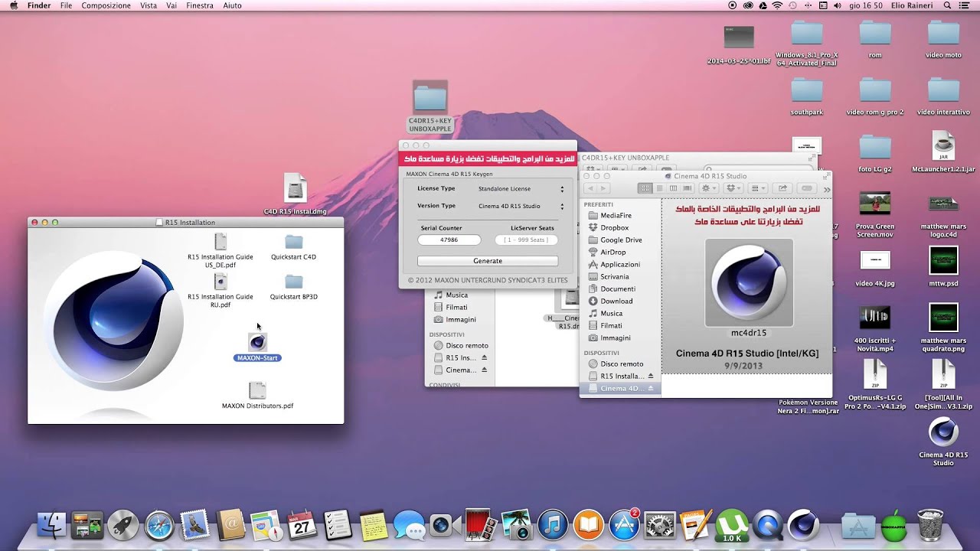This screenshot has width=980, height=551.
Task: Open Spotlight search in the menu bar
Action: tap(947, 5)
